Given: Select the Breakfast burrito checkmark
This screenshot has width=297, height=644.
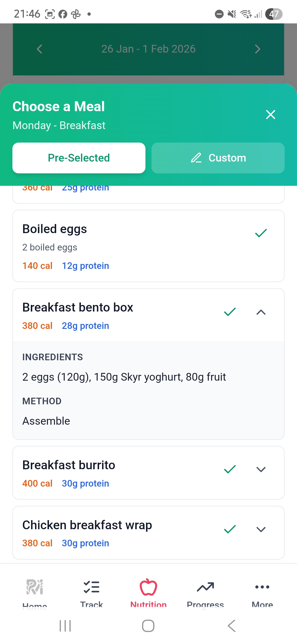Looking at the screenshot, I should 230,469.
